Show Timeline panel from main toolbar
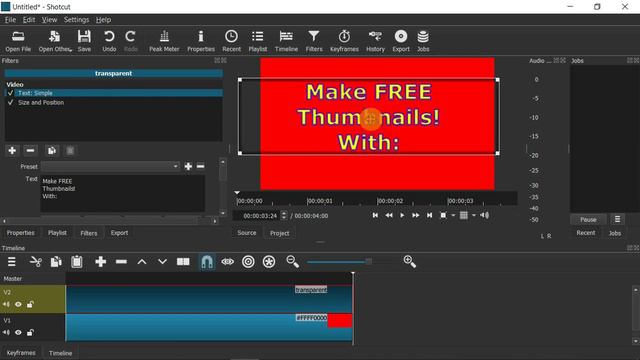 pyautogui.click(x=286, y=41)
